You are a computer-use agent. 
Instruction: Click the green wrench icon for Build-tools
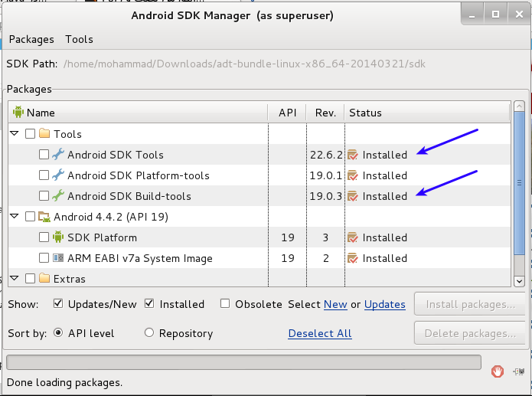click(58, 196)
